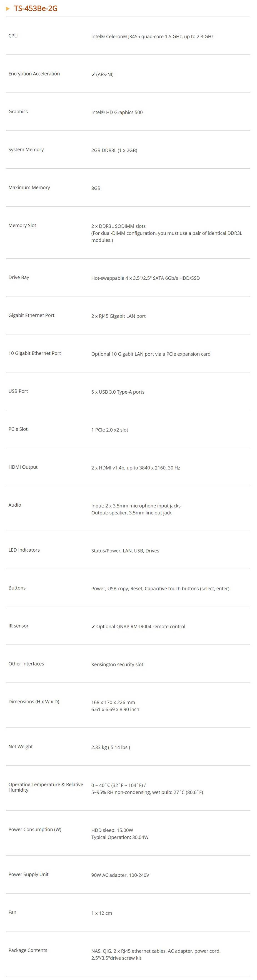Click the Intel HD Graphics 500 text
Viewport: 257px width, 980px height.
117,112
